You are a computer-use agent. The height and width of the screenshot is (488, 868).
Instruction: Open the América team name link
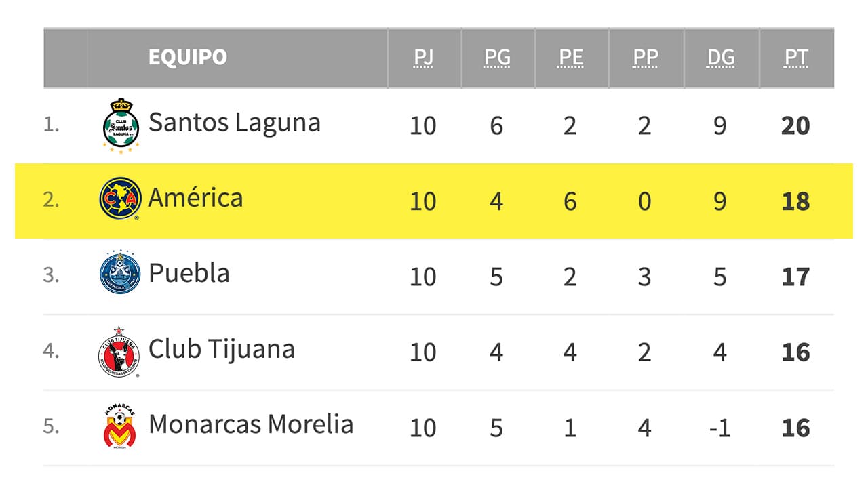pyautogui.click(x=195, y=198)
